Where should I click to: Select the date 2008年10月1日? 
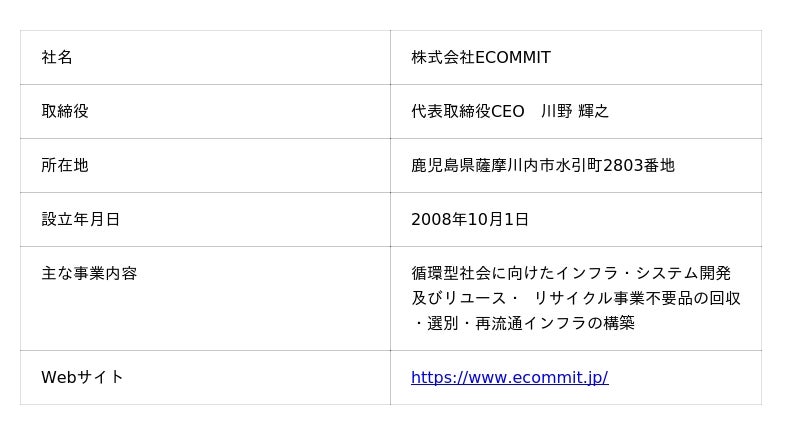[470, 219]
